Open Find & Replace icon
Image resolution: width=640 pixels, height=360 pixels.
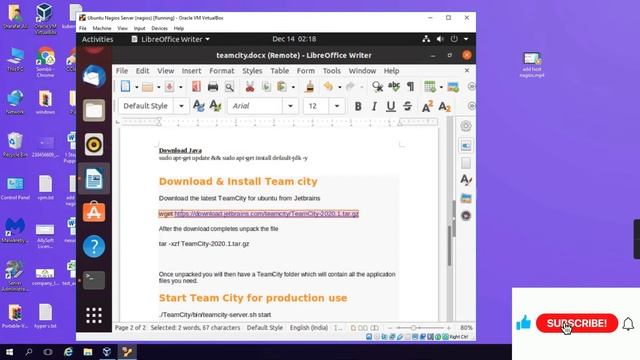pyautogui.click(x=378, y=87)
